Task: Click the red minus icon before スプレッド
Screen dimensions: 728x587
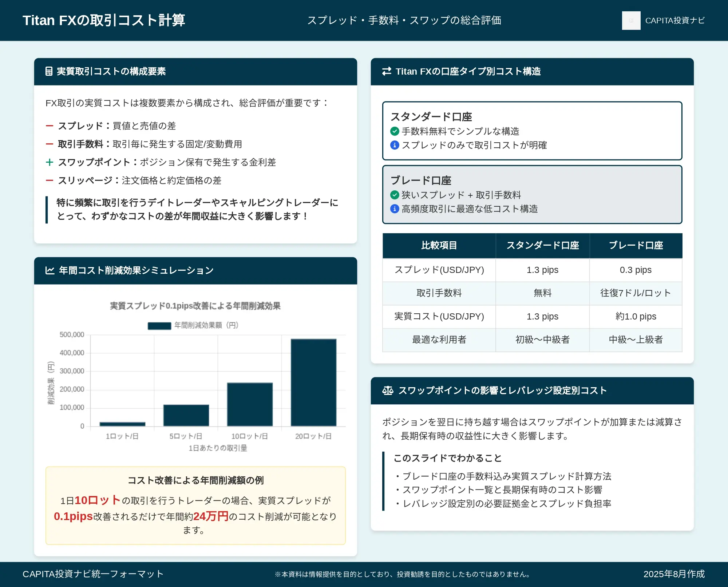Action: pos(50,126)
